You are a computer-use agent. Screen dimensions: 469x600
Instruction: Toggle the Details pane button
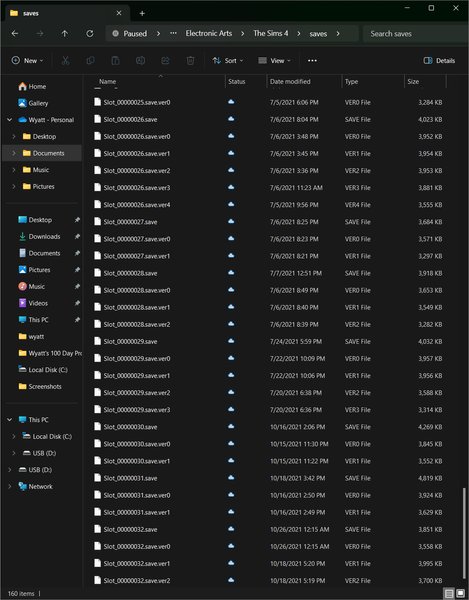(x=439, y=60)
